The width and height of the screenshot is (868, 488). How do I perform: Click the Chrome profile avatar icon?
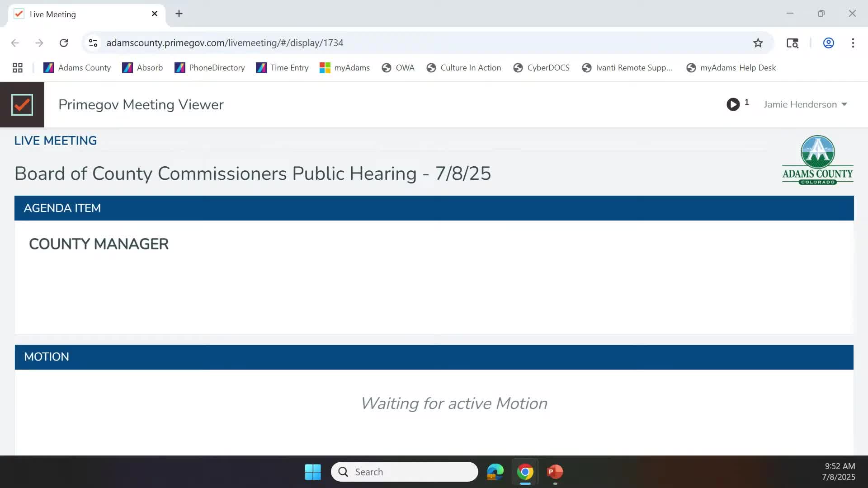(x=828, y=43)
